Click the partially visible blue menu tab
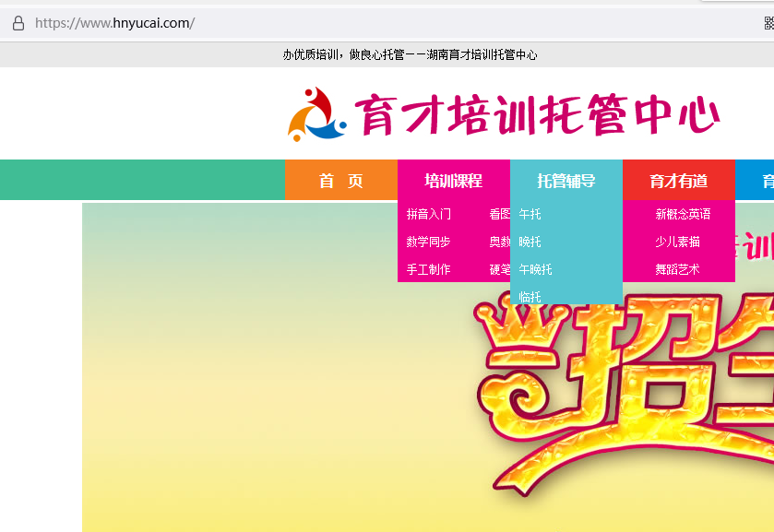Screen dimensions: 774x532 pos(756,181)
